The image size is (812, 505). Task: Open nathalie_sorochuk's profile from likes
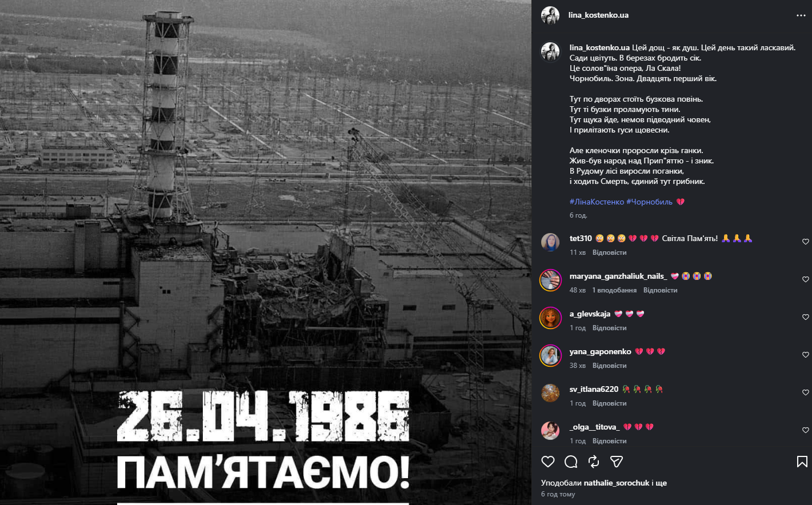(x=617, y=483)
